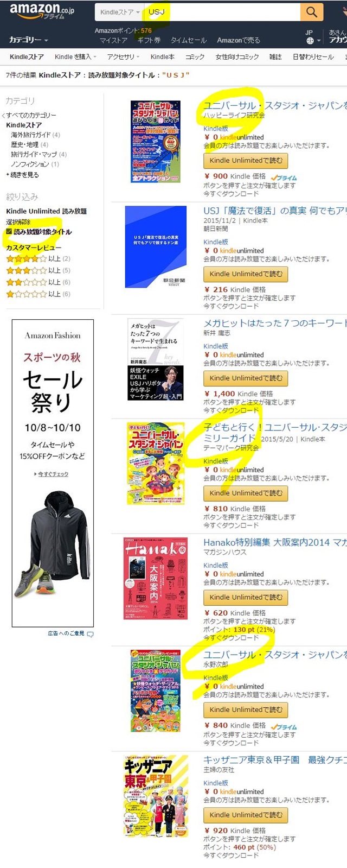The image size is (347, 868).
Task: Open the Amazon.co.jp logo home link
Action: tap(42, 11)
